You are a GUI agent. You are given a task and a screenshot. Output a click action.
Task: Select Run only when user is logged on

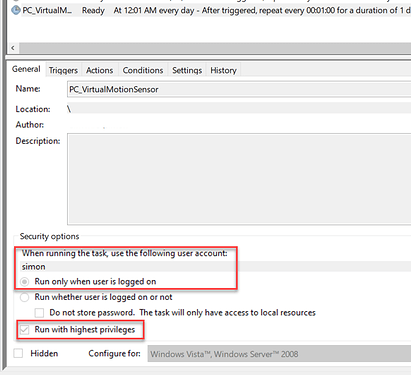pos(24,282)
